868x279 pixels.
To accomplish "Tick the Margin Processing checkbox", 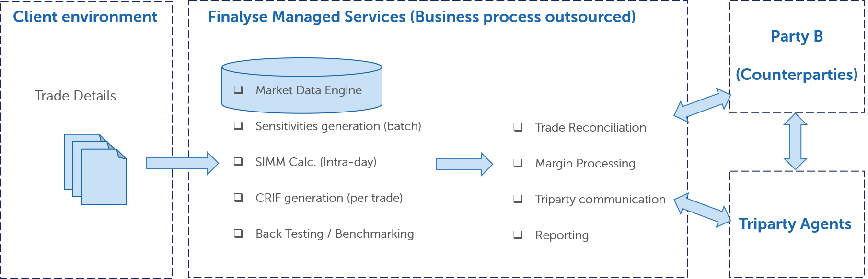I will tap(518, 163).
